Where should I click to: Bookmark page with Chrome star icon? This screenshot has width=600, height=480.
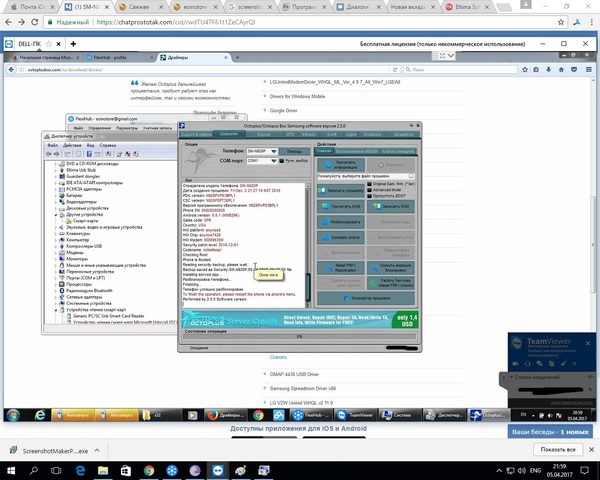(x=561, y=22)
